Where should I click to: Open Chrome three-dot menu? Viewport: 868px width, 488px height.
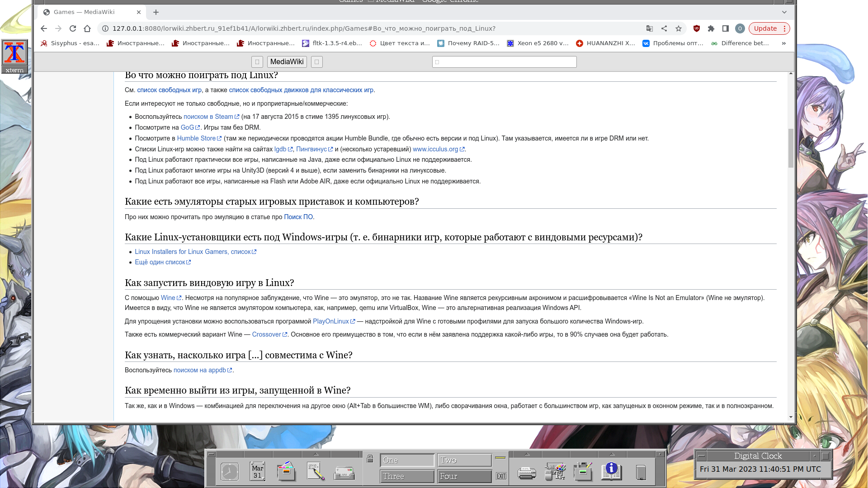pyautogui.click(x=785, y=28)
